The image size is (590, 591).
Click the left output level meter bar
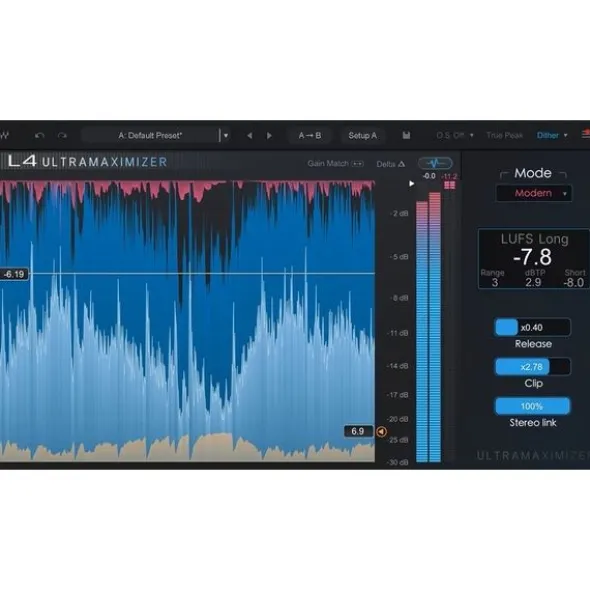click(422, 332)
